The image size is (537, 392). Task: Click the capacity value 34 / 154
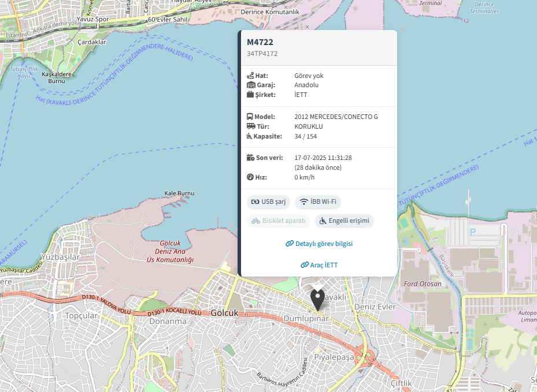tap(306, 136)
